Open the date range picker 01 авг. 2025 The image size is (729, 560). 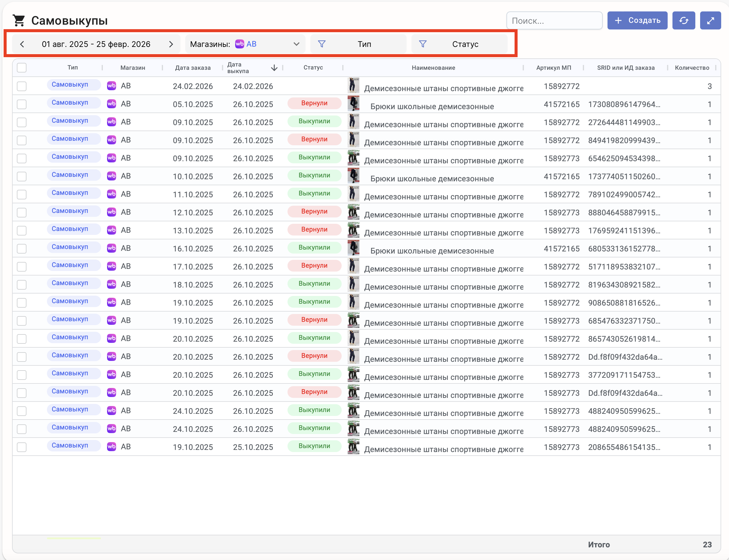(x=96, y=44)
